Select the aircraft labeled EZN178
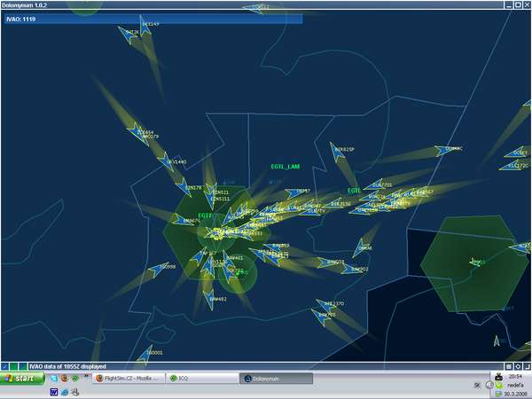 pyautogui.click(x=184, y=188)
